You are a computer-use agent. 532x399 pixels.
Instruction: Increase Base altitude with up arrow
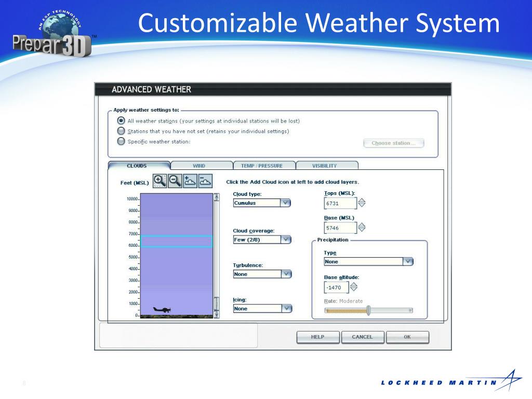pos(353,284)
